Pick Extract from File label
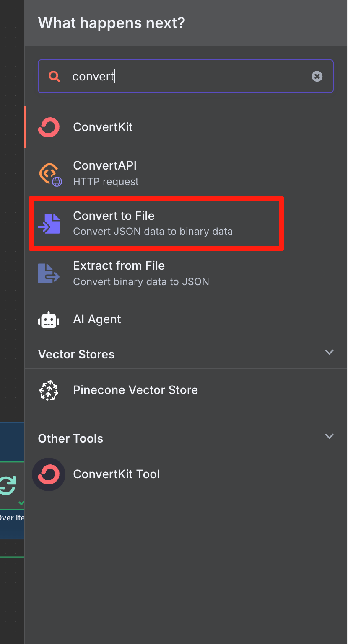Screen dimensions: 348x644 pos(119,265)
